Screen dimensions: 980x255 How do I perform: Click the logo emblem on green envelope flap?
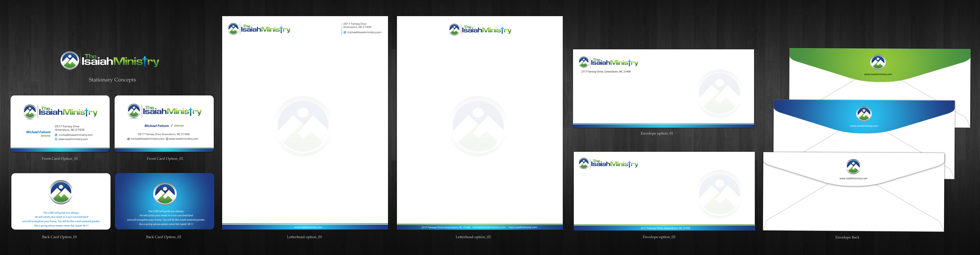(878, 62)
